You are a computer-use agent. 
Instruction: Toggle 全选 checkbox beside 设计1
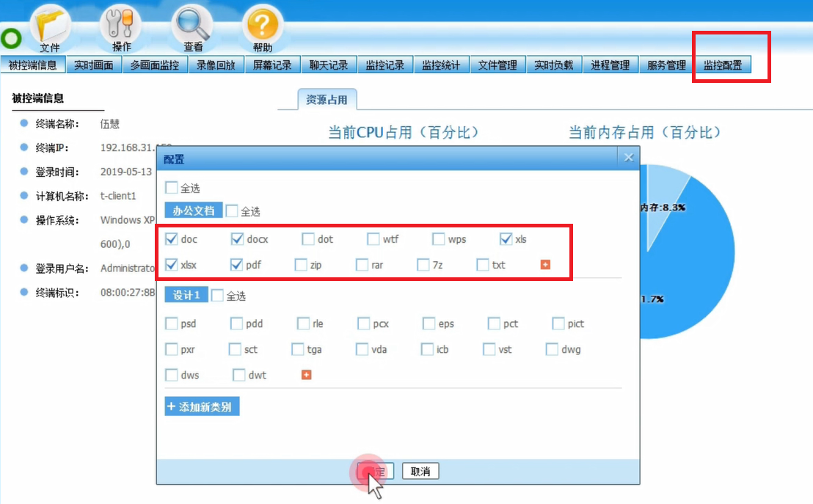[217, 296]
